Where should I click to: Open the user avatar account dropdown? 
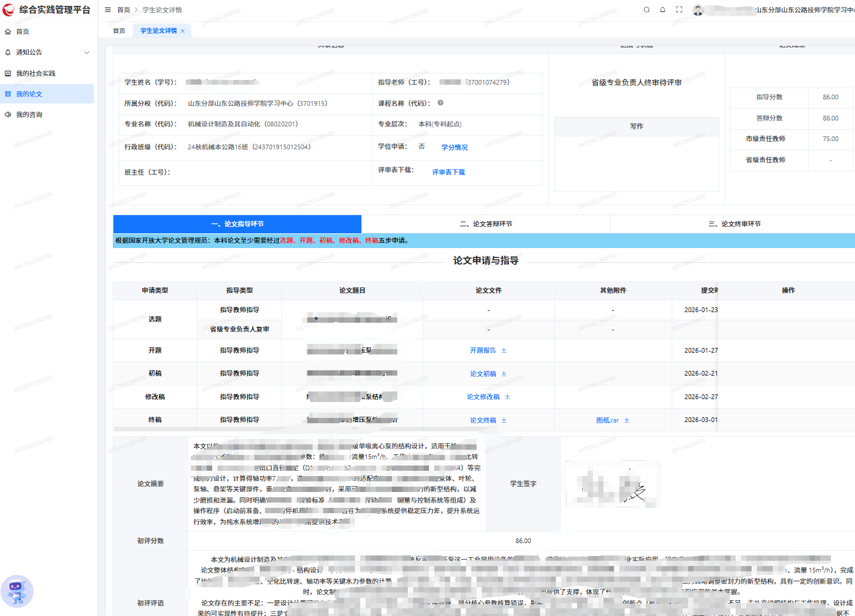pos(698,10)
